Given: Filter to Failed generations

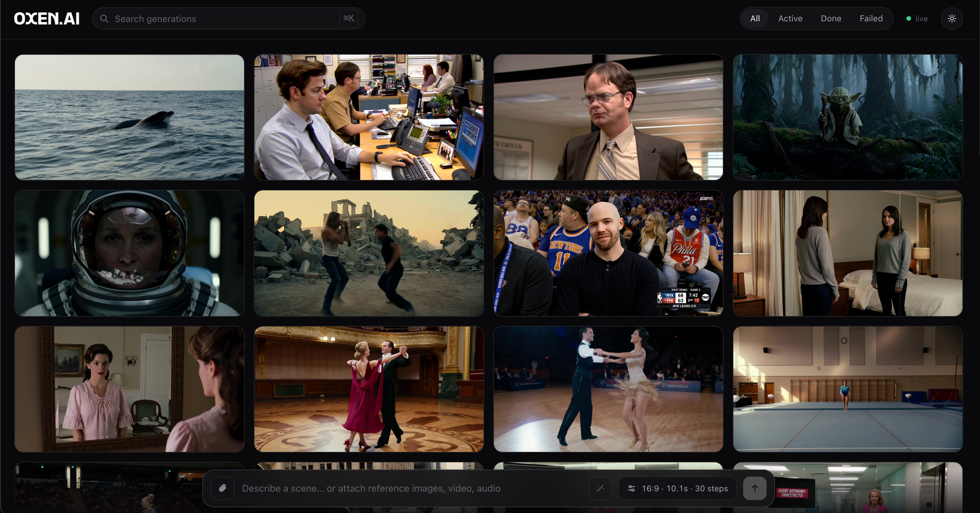Looking at the screenshot, I should pyautogui.click(x=871, y=19).
